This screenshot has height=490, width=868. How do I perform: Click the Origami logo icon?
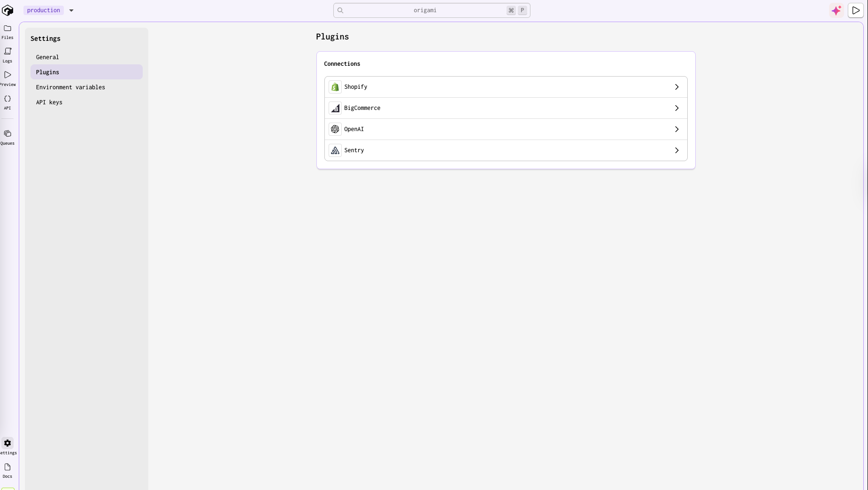point(8,10)
